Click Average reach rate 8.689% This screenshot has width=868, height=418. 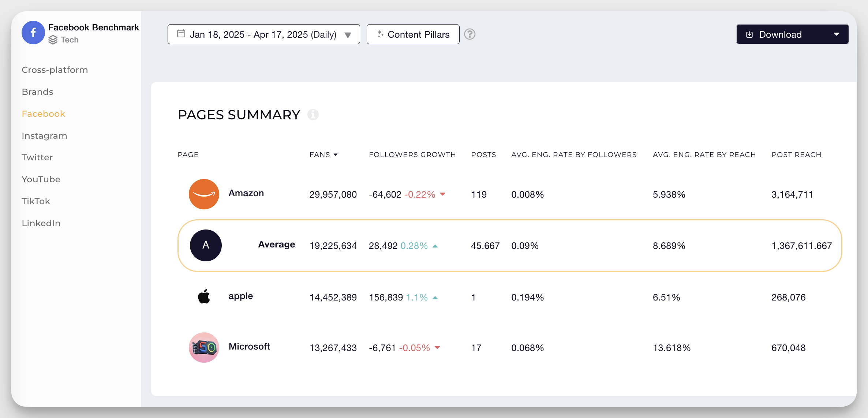(669, 246)
